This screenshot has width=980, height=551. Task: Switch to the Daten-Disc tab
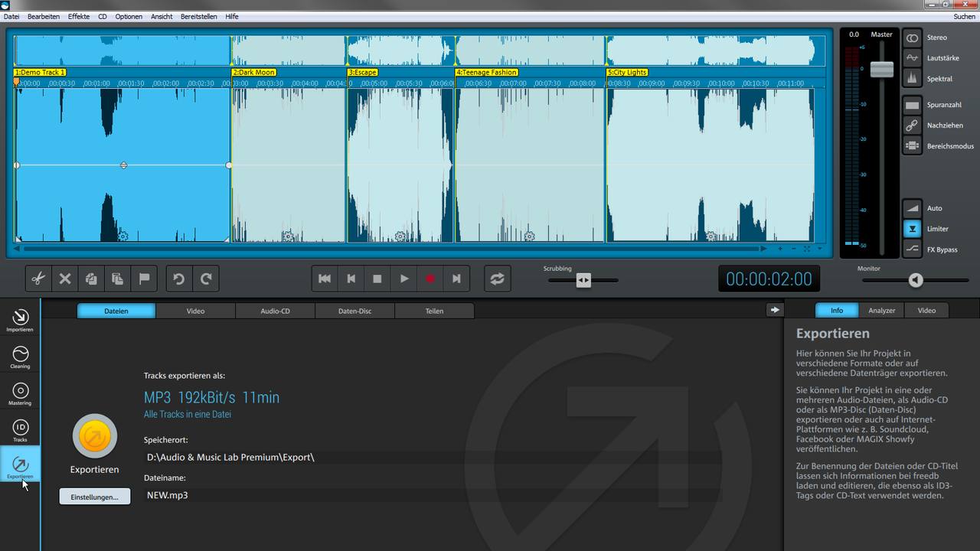[354, 311]
